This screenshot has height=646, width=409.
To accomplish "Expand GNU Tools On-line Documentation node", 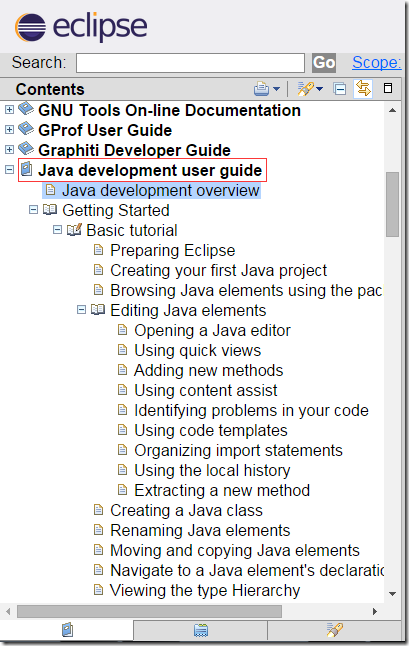I will [9, 110].
